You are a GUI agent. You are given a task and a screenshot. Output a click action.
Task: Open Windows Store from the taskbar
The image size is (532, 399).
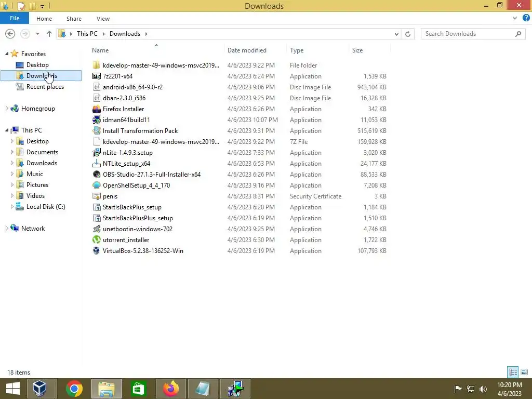(138, 389)
